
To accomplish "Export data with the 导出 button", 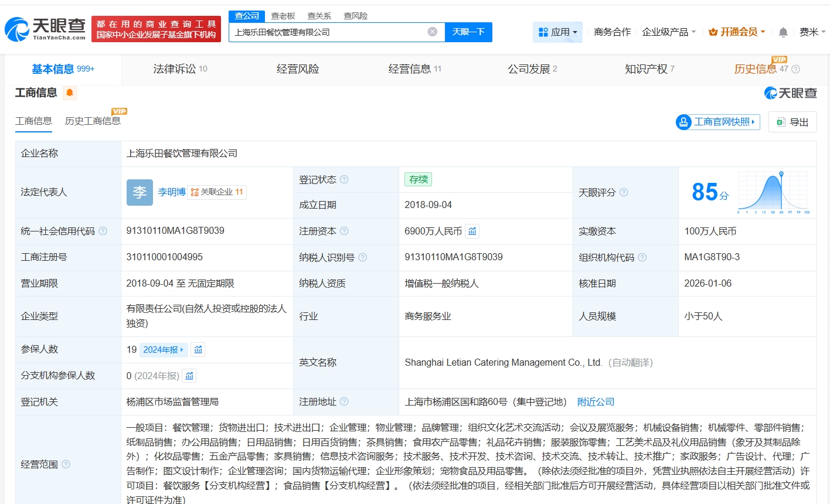I will point(792,122).
